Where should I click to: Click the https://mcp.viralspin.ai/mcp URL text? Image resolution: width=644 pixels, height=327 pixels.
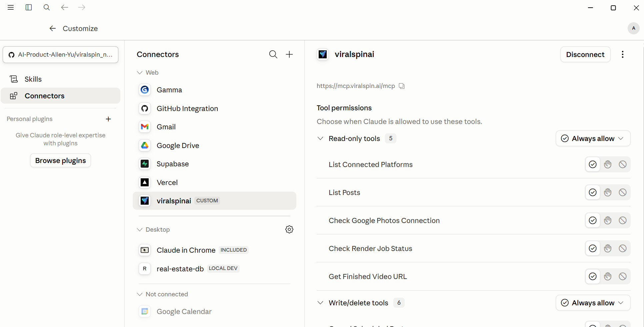coord(356,86)
